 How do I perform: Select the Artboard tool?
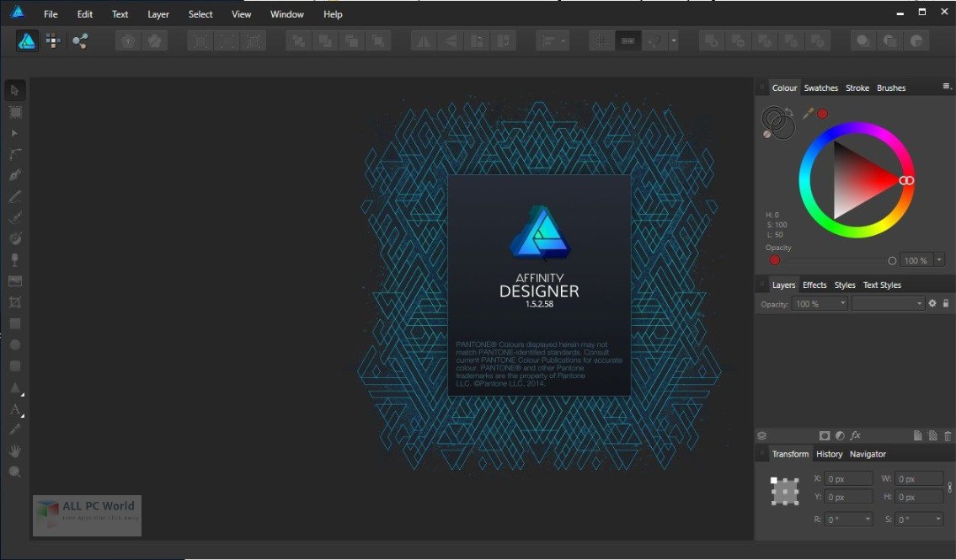pos(15,112)
